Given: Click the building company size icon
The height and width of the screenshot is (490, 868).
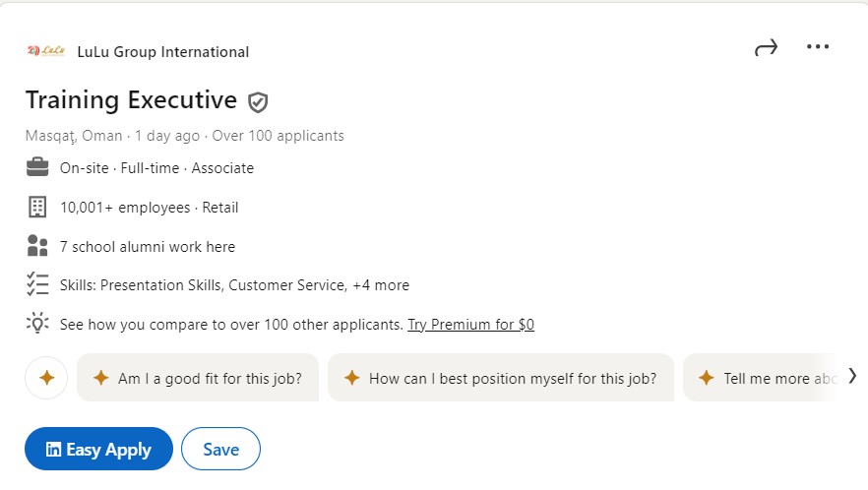Looking at the screenshot, I should coord(37,207).
